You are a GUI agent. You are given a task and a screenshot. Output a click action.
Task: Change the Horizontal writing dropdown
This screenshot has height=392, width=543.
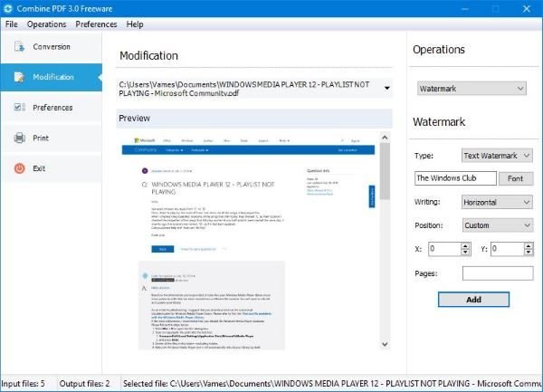point(497,202)
